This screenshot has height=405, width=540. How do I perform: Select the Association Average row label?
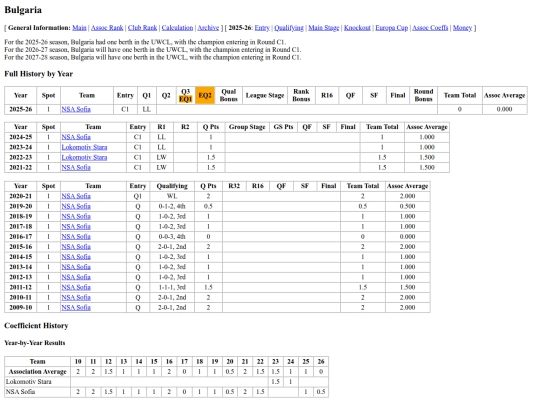[x=38, y=372]
